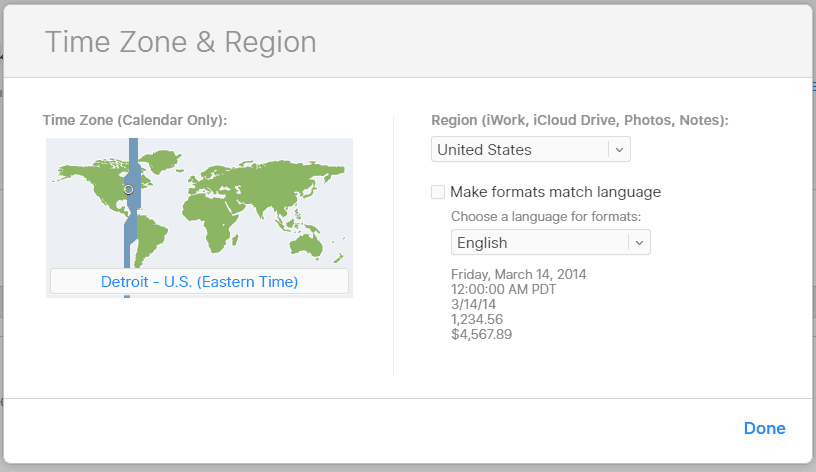Click the Region dropdown chevron arrow
816x472 pixels.
(x=619, y=150)
